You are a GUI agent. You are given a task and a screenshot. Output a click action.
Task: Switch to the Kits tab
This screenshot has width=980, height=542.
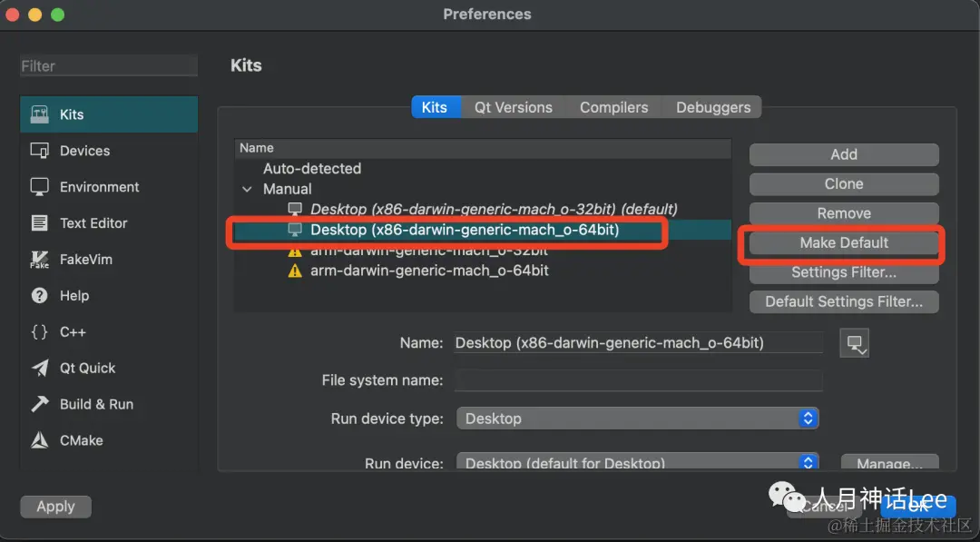(x=435, y=107)
